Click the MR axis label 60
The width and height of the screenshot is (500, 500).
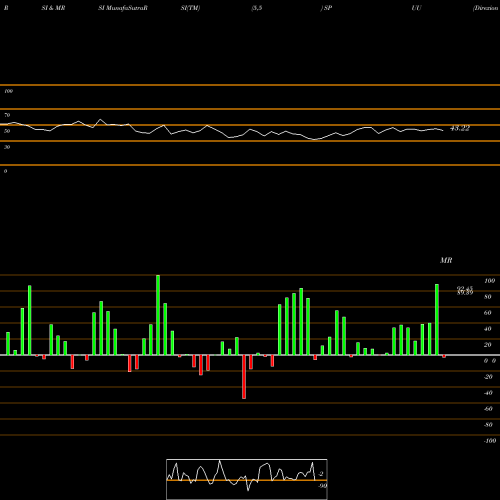488,313
